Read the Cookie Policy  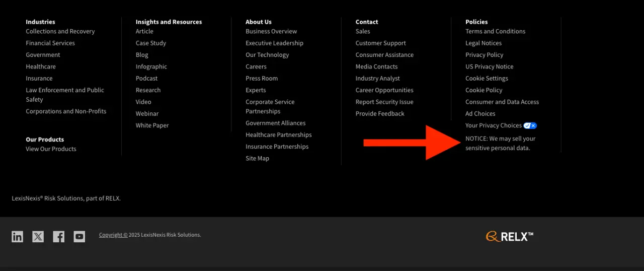484,90
